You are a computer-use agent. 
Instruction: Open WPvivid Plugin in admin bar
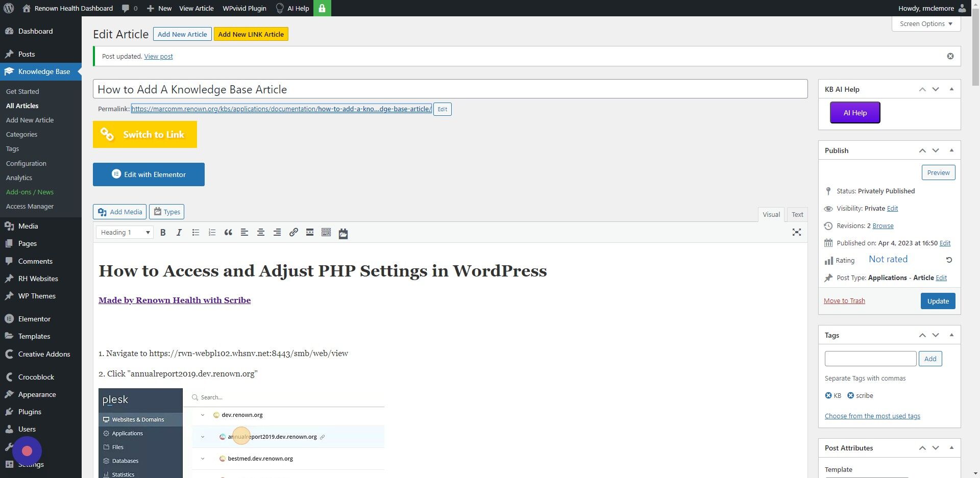(x=244, y=8)
